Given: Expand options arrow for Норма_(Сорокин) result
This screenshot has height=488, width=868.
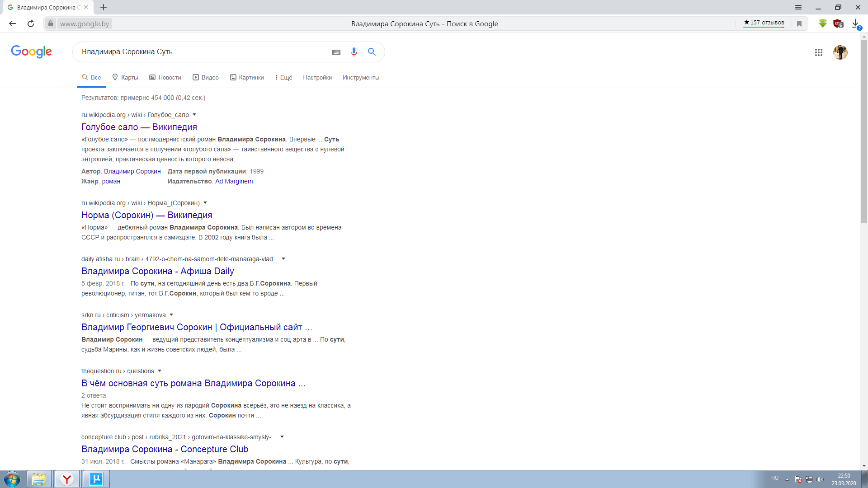Looking at the screenshot, I should (x=205, y=203).
